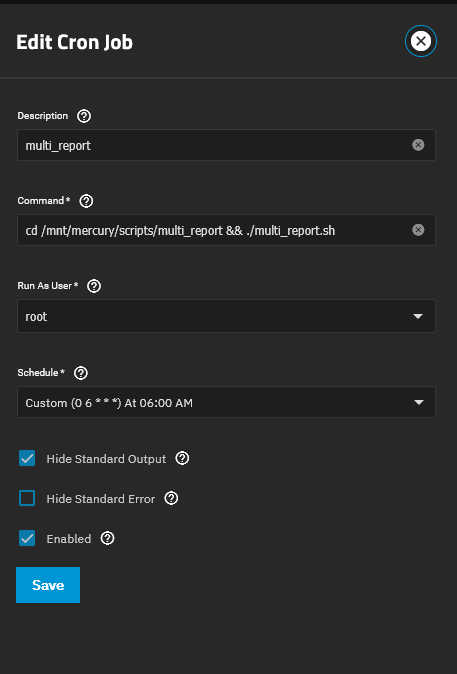
Task: Clear the multi_report description text
Action: tap(418, 145)
